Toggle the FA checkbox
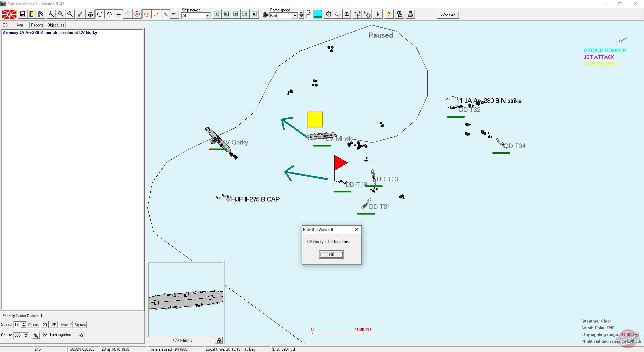Viewport: 644px width, 352px height. [x=308, y=16]
